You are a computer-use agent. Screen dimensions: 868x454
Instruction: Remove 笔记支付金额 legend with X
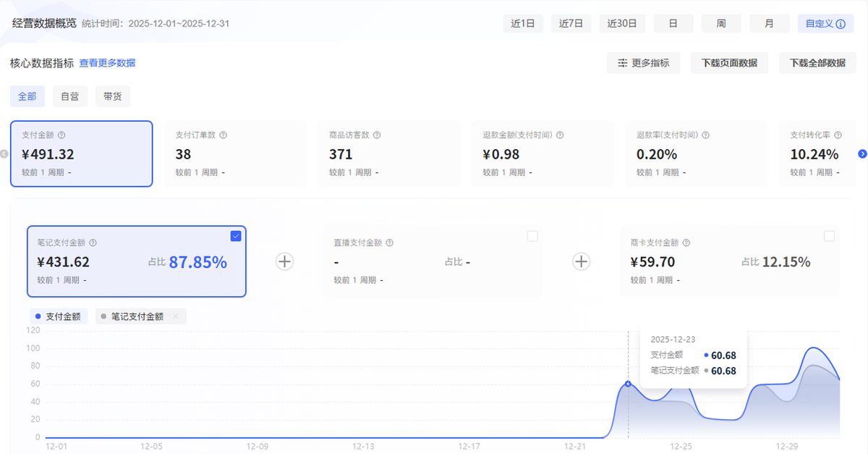pos(175,316)
